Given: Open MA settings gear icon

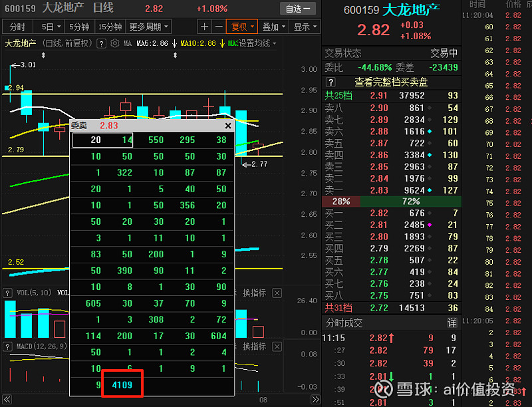Looking at the screenshot, I should pyautogui.click(x=115, y=43).
